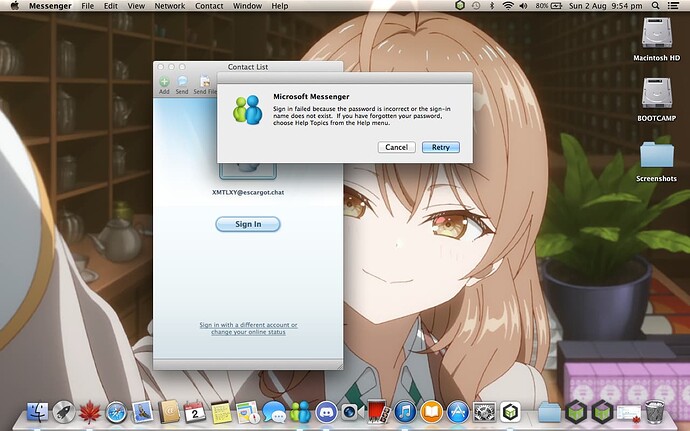Open the Window menu
690x431 pixels.
point(247,6)
